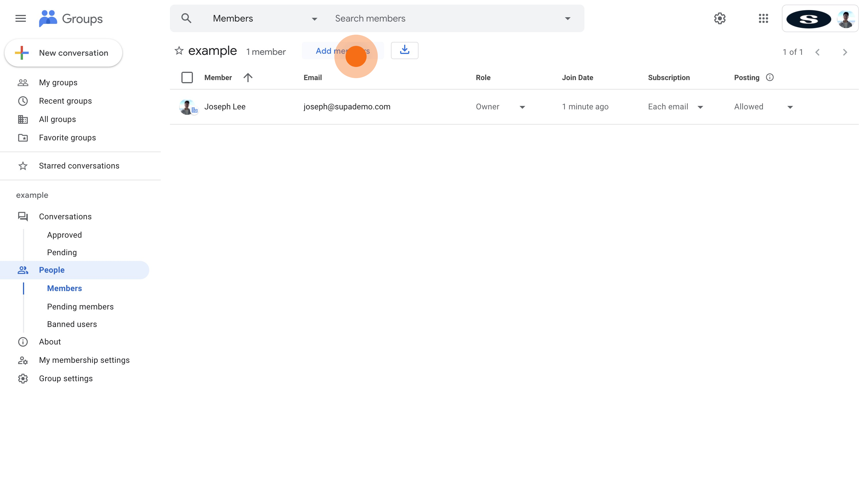Click the Join Date column header
This screenshot has height=492, width=868.
tap(578, 78)
